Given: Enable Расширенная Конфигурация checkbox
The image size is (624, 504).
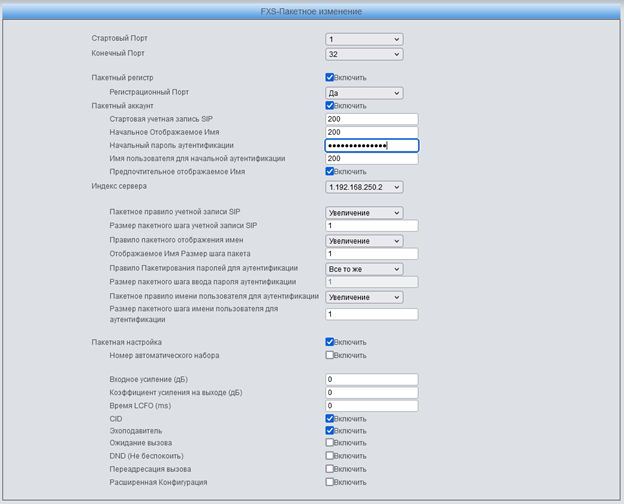Looking at the screenshot, I should pos(330,482).
